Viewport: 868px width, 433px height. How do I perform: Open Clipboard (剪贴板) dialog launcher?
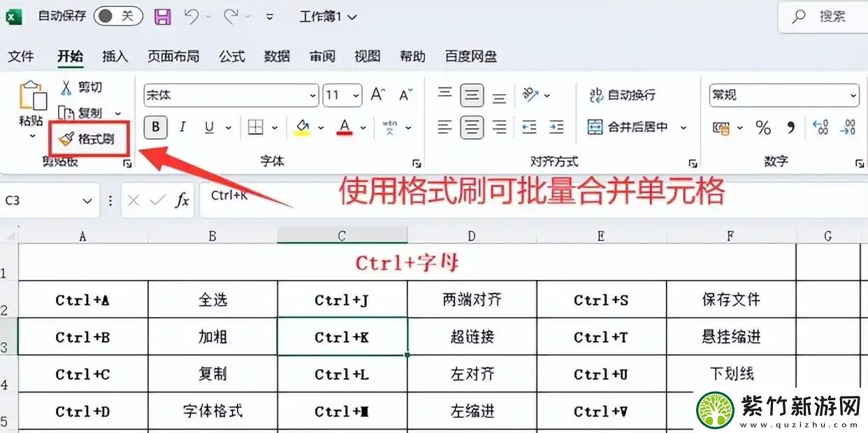127,163
